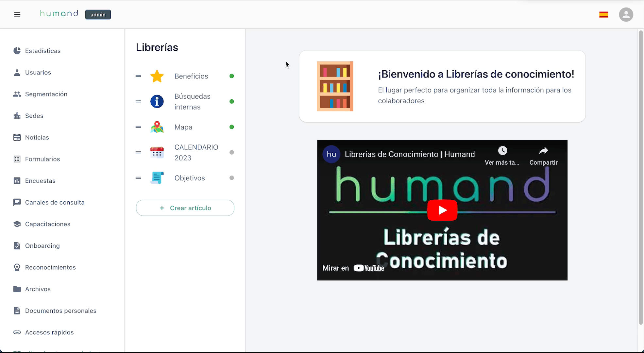The width and height of the screenshot is (644, 353).
Task: Navigate to Noticias
Action: (x=37, y=137)
